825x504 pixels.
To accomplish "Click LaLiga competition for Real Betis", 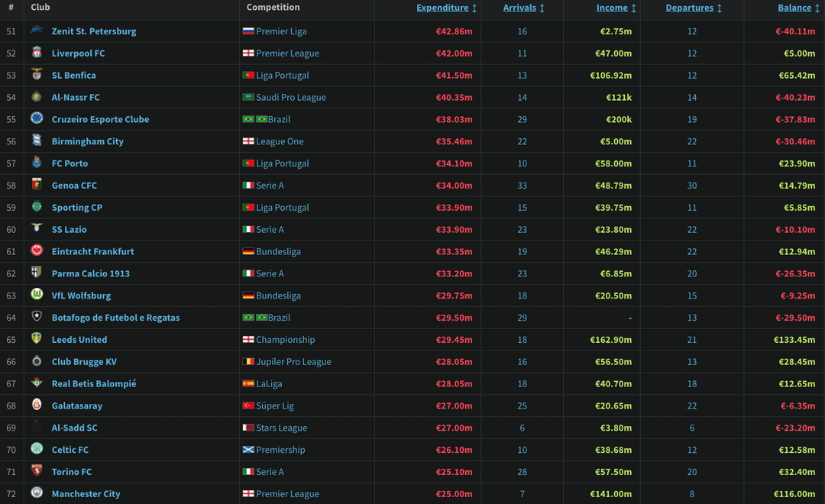I will [x=269, y=385].
